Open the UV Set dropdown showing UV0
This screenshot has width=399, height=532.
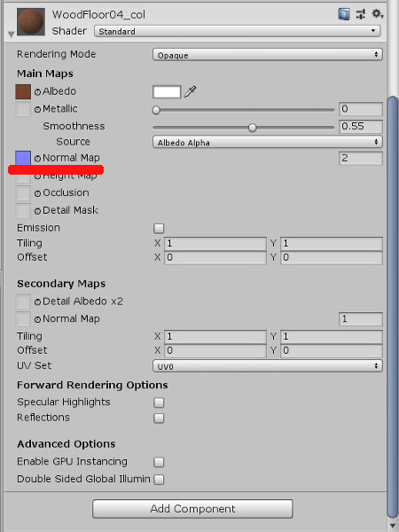click(268, 366)
